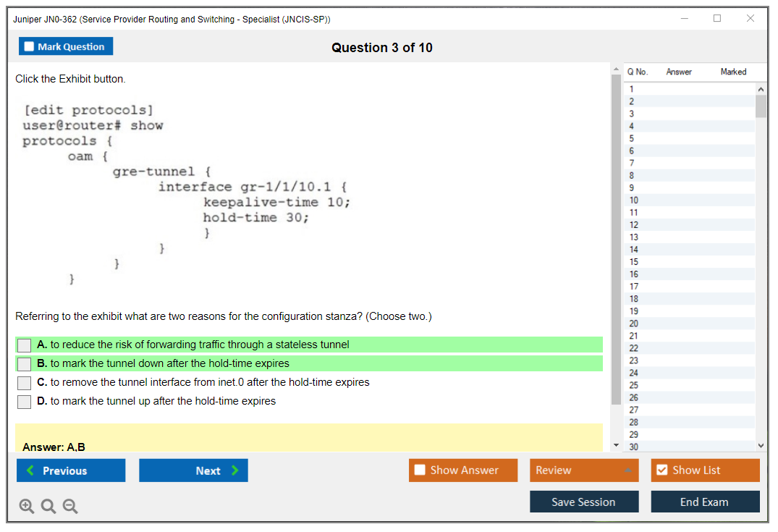
Task: Tick the checkbox for option B
Action: (x=25, y=364)
